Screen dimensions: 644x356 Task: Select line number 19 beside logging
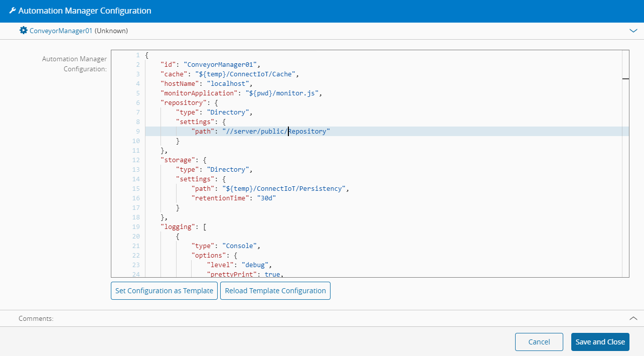coord(136,227)
